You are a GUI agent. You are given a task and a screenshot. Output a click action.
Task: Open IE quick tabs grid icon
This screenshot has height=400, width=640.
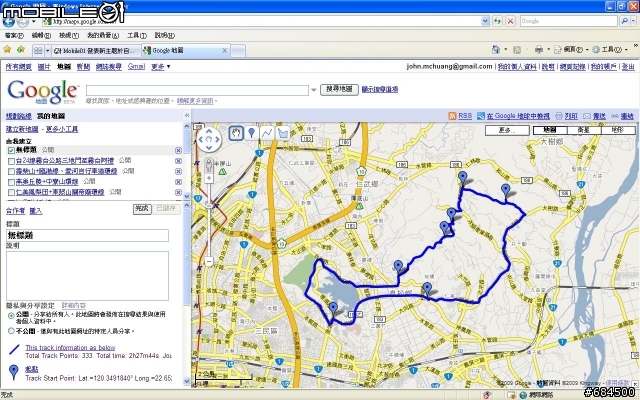point(38,51)
